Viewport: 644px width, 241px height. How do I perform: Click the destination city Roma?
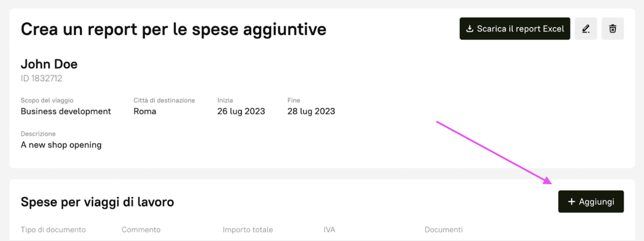[145, 111]
